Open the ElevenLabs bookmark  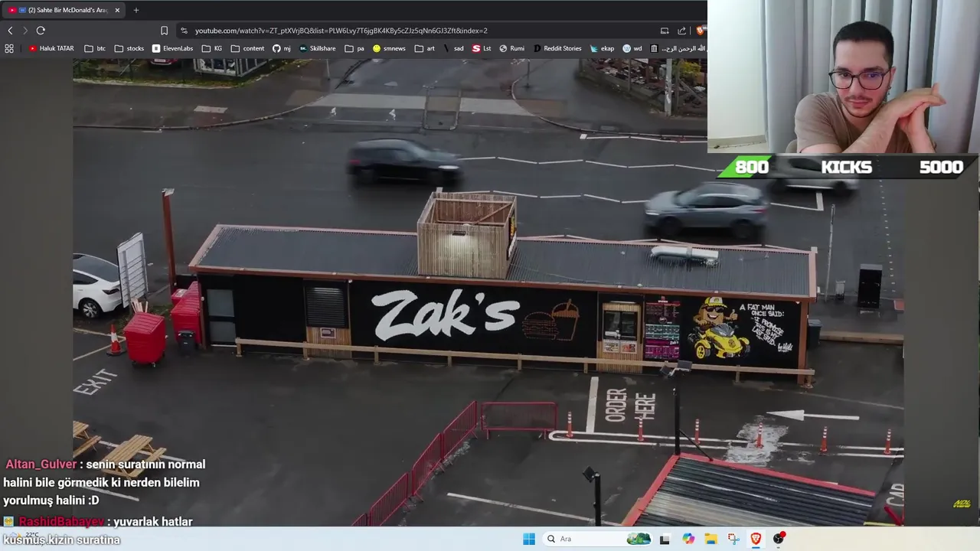[172, 48]
